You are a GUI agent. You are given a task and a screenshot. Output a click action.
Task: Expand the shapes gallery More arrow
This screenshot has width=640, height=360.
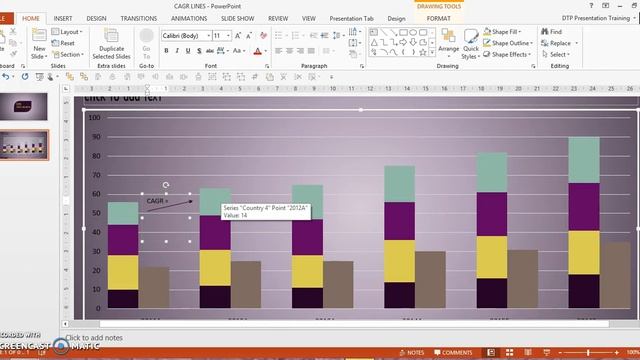(x=432, y=53)
